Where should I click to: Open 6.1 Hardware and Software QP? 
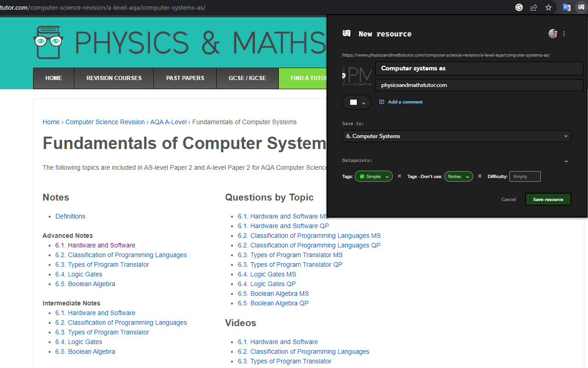click(283, 226)
